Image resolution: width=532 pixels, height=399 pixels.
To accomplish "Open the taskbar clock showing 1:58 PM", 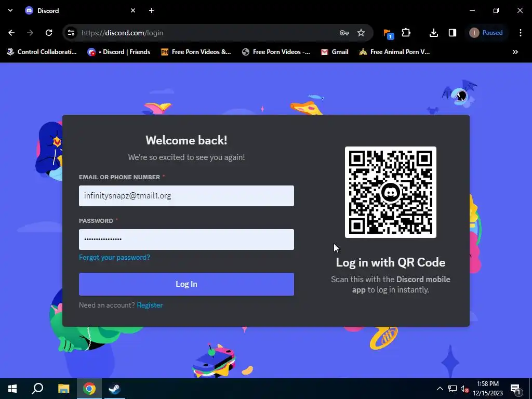I will tap(488, 389).
